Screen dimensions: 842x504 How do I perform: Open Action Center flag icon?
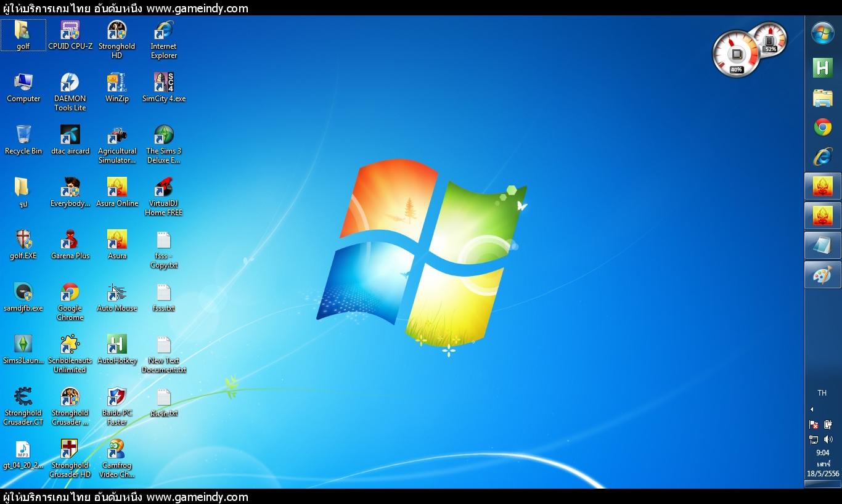(814, 425)
